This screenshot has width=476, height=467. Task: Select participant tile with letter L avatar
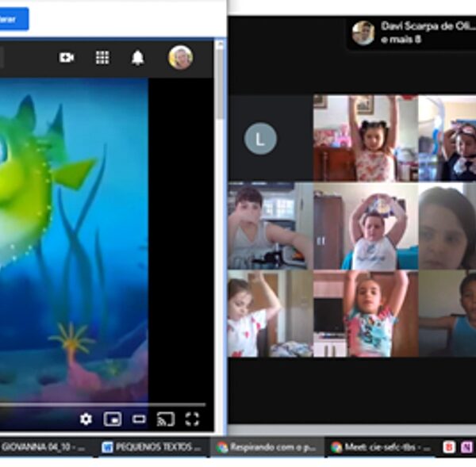tap(260, 139)
